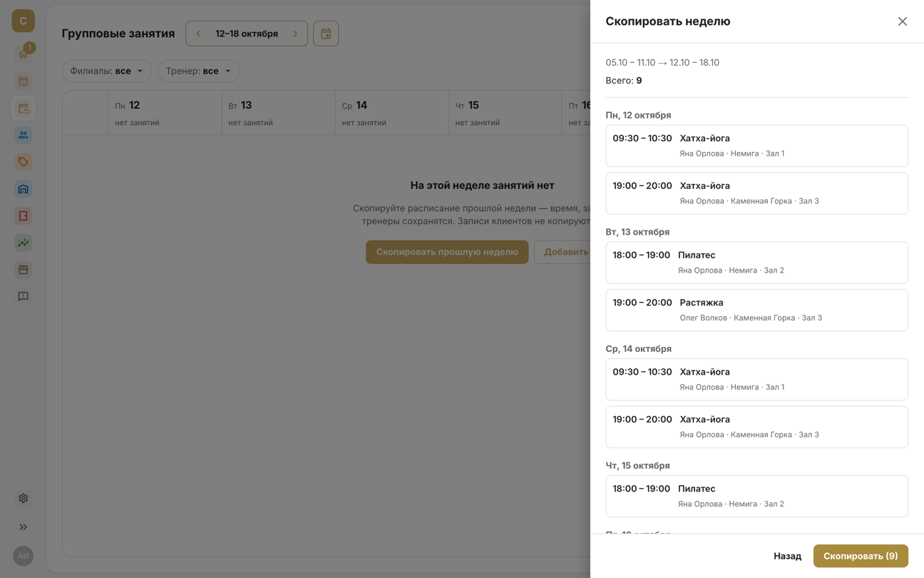The image size is (924, 578).
Task: Open the АИ user avatar
Action: [23, 555]
